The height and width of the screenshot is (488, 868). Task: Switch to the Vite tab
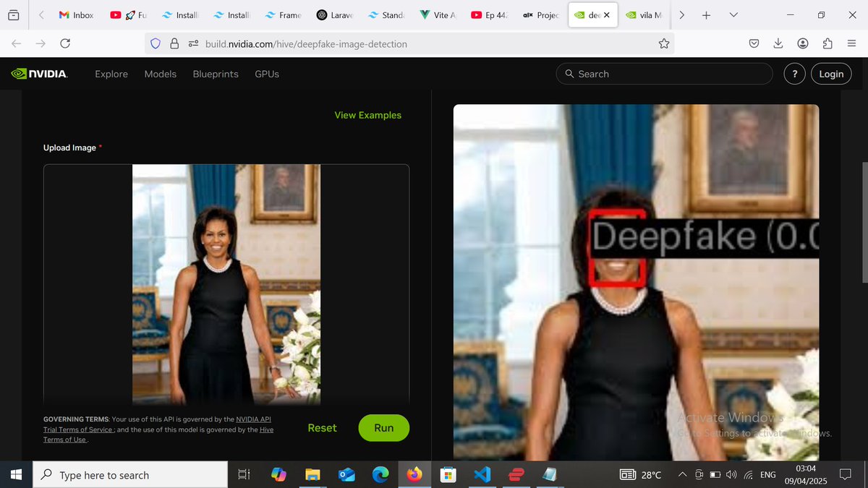pyautogui.click(x=438, y=15)
